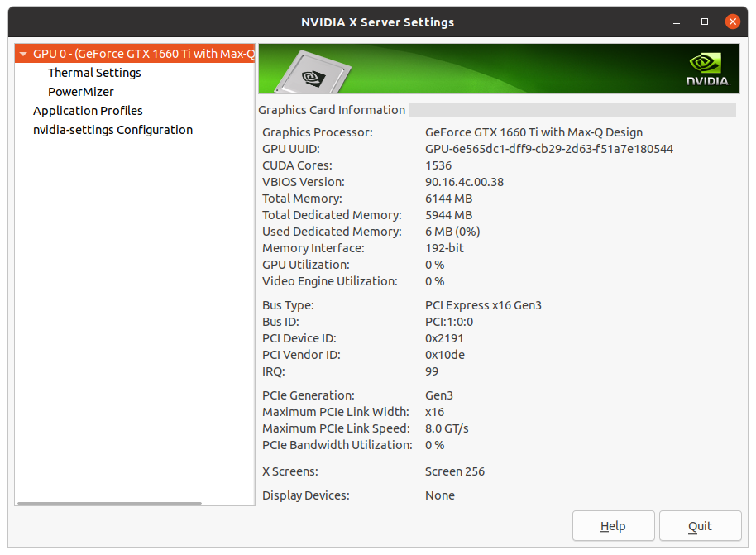Select GPU 0 GeForce GTX 1660 Ti entry
The width and height of the screenshot is (756, 555).
[x=135, y=54]
